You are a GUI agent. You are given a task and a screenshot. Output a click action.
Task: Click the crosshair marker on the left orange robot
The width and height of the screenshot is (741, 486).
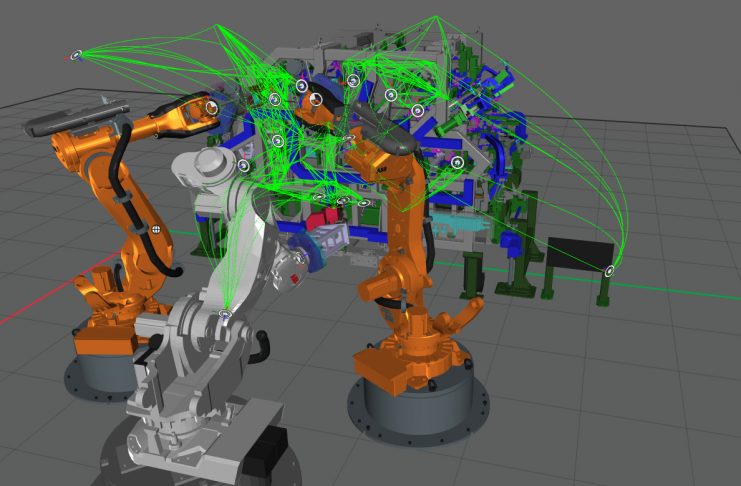(156, 230)
